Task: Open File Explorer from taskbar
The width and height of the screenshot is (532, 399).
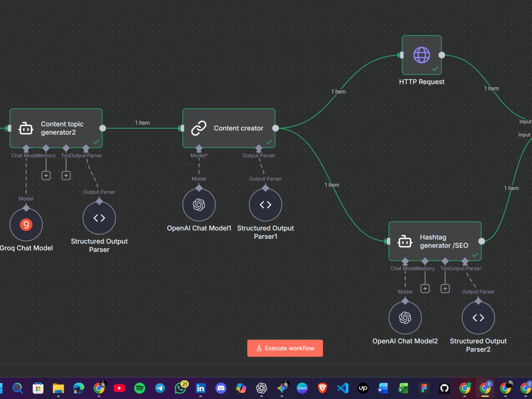Action: [x=59, y=388]
